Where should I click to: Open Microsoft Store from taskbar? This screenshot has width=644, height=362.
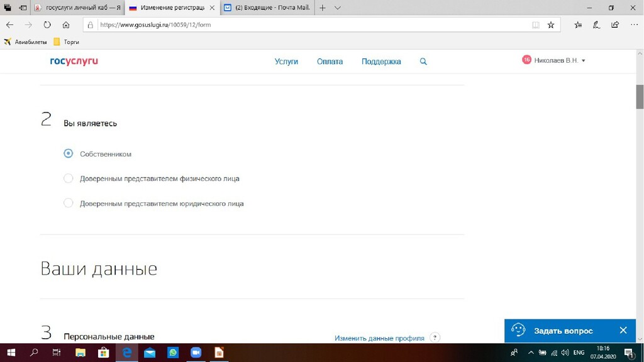coord(104,353)
